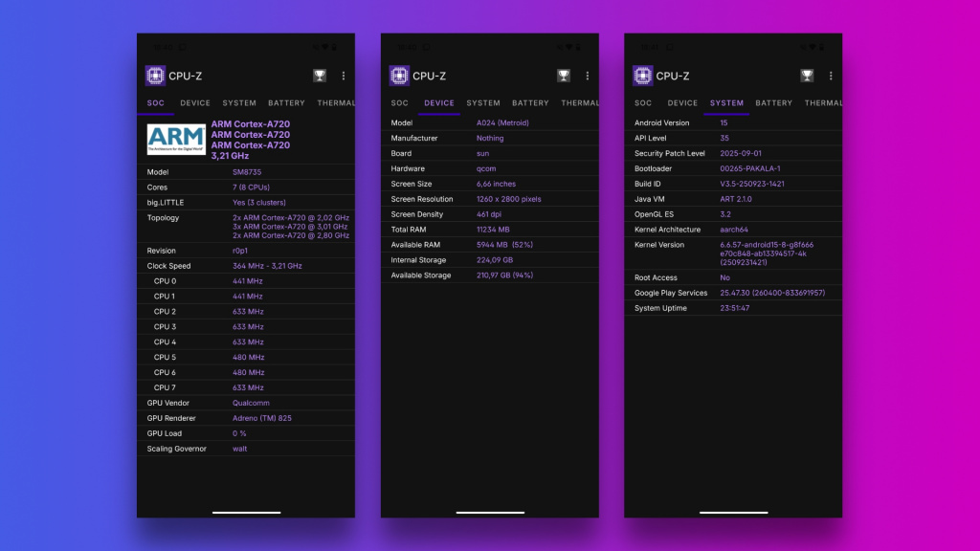This screenshot has width=980, height=551.
Task: Open THERMAL tab in left phone
Action: (x=336, y=103)
